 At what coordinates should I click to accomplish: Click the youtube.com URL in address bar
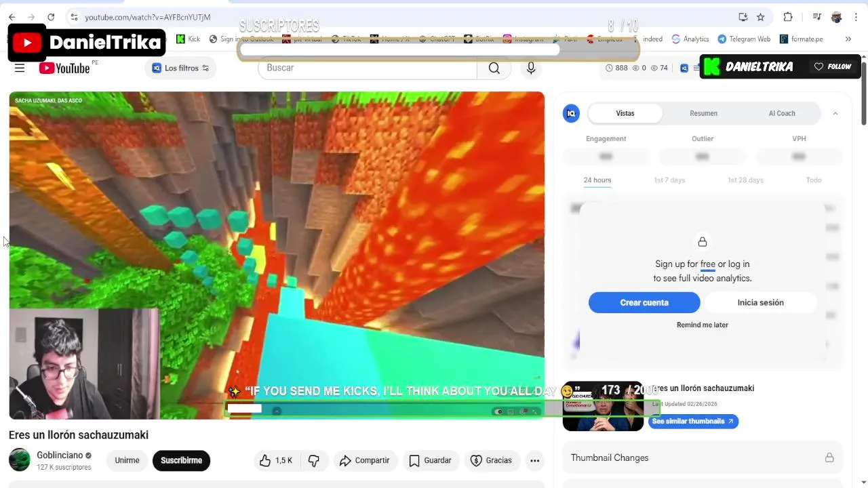click(147, 17)
